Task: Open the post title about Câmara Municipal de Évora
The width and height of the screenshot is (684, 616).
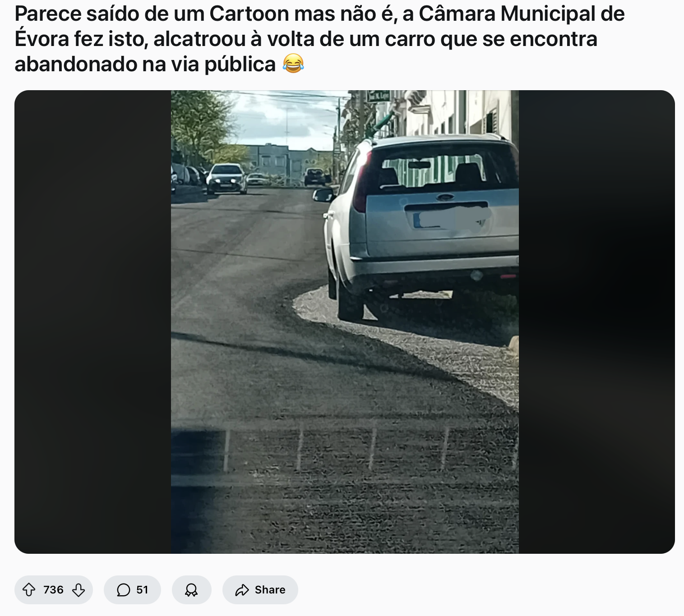Action: point(319,39)
